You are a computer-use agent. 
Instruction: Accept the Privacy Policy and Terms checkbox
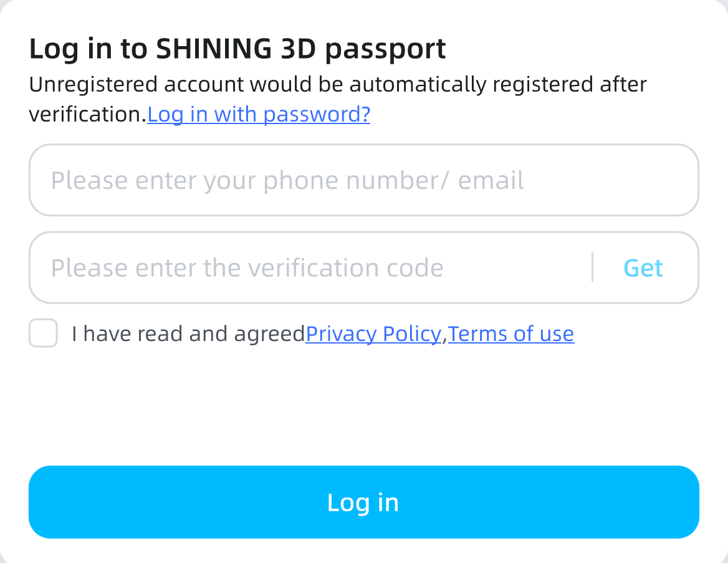[43, 333]
